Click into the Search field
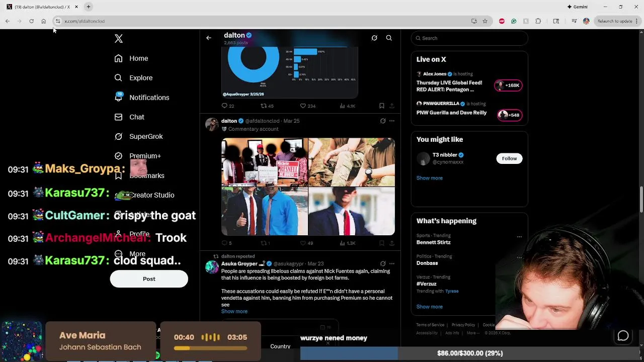 [469, 38]
